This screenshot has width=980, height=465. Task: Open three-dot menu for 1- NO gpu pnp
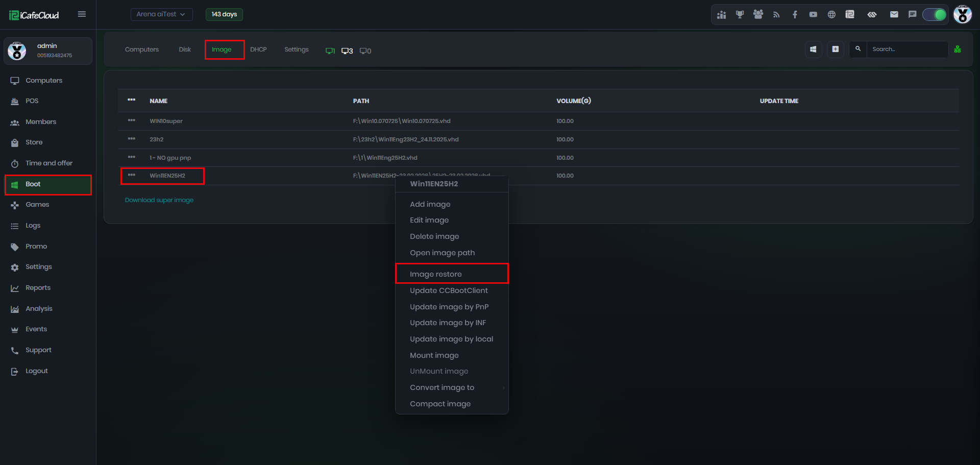click(x=132, y=157)
